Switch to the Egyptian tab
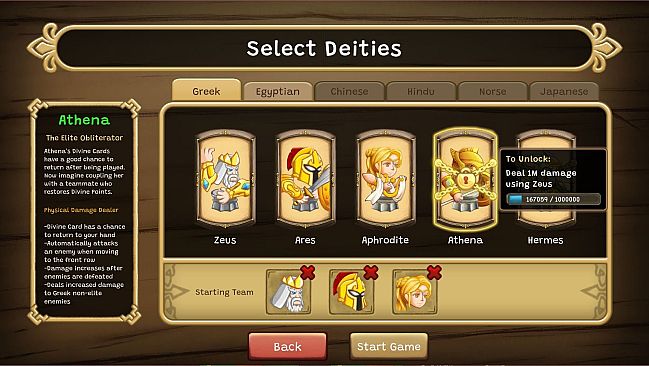The image size is (649, 366). (x=278, y=91)
